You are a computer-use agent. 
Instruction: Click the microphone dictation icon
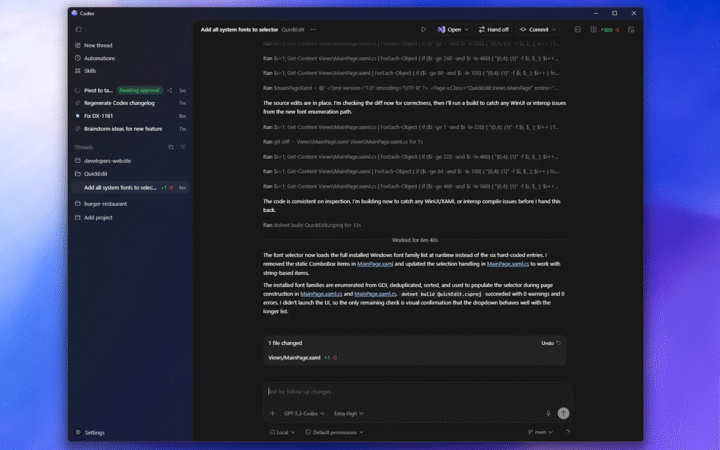(548, 413)
